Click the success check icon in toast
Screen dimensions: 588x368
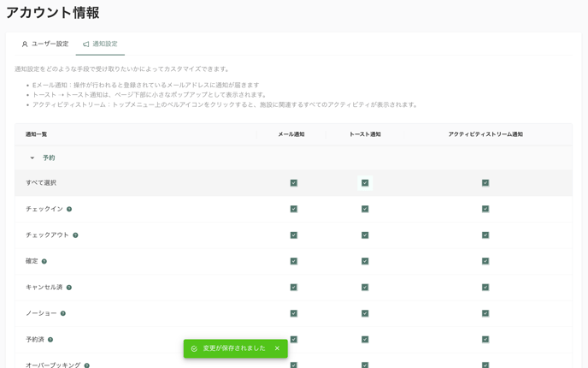point(194,349)
